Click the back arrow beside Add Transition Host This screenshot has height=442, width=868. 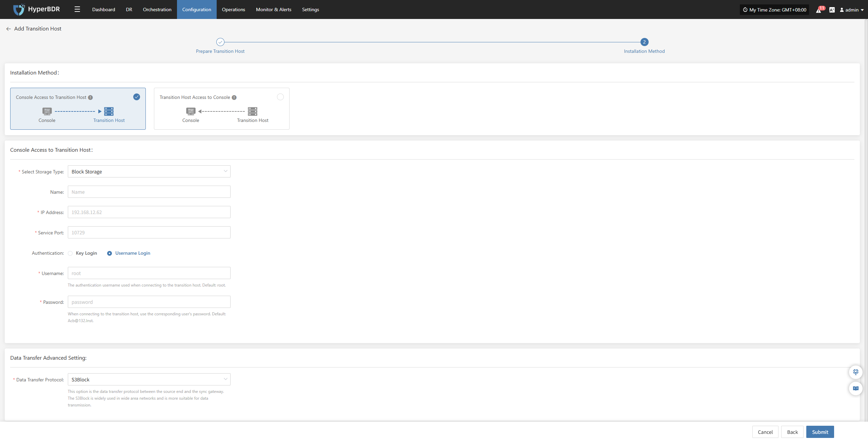click(8, 29)
